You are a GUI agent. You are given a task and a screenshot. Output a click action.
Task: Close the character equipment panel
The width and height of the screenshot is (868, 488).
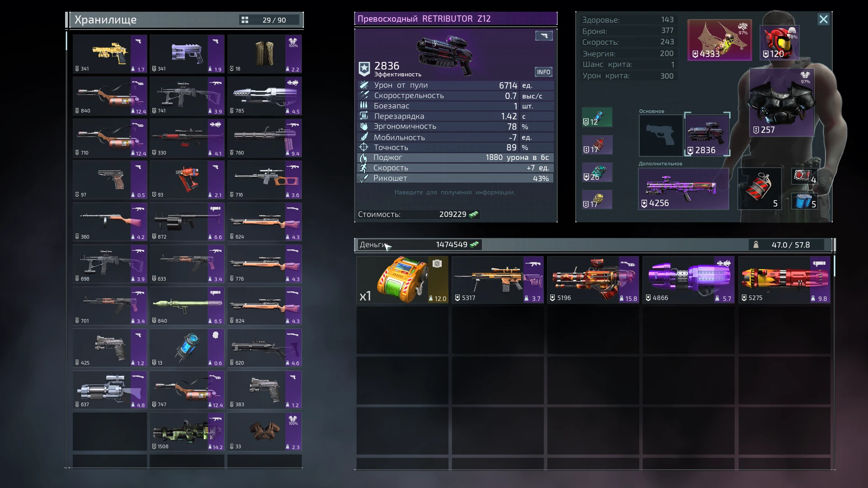823,19
